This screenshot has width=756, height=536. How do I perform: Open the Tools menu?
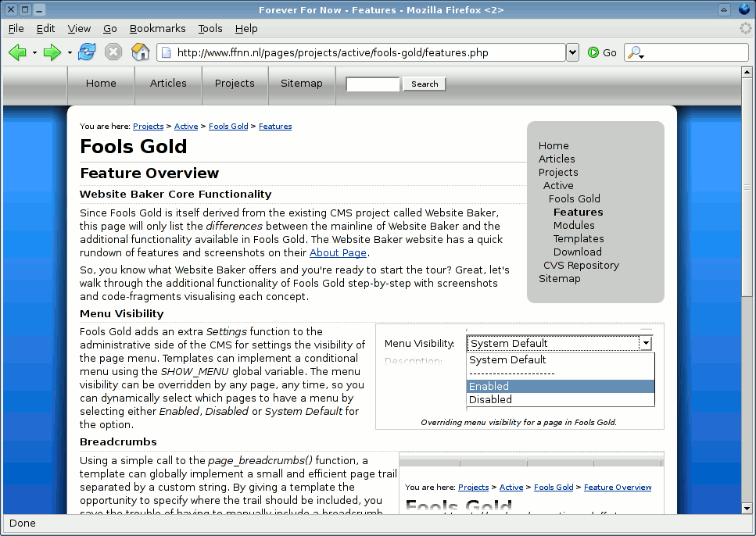210,28
